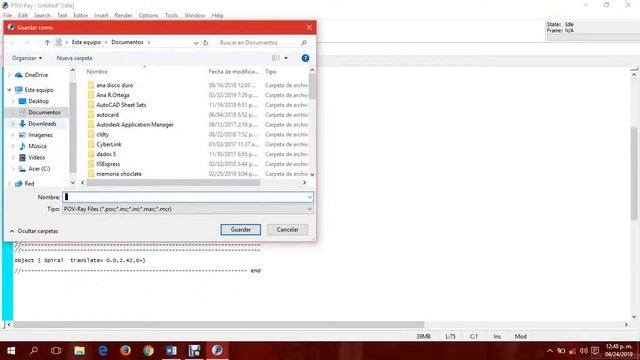The width and height of the screenshot is (640, 360).
Task: Click the volume speaker icon in system tray
Action: coord(583,351)
